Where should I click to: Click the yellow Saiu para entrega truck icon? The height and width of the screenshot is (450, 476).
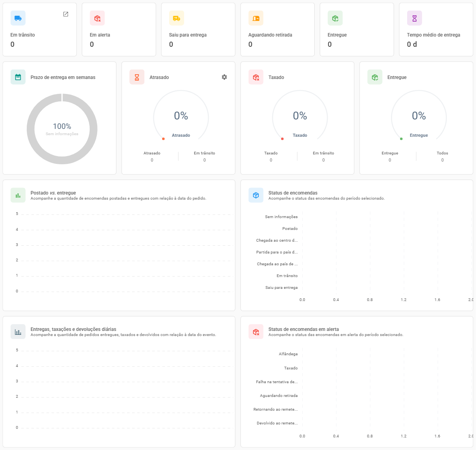[x=177, y=18]
